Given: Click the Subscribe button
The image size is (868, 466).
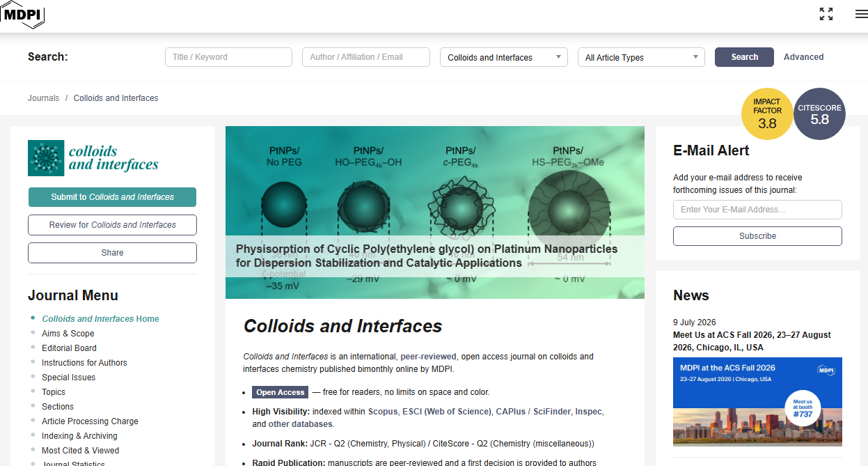Looking at the screenshot, I should (757, 236).
